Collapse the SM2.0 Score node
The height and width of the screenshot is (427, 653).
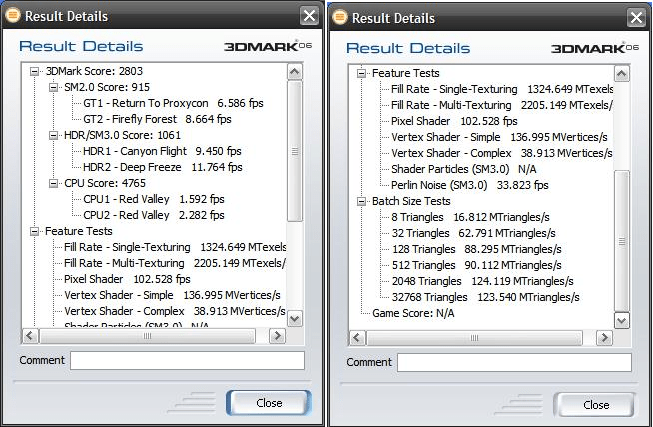point(54,87)
